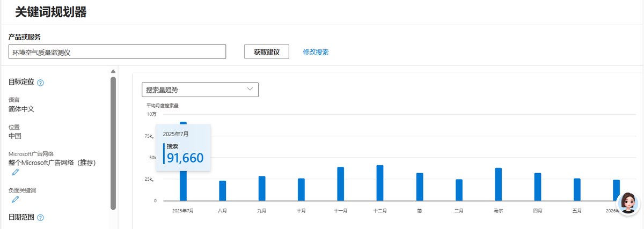
Task: Click the left panel vertical scrollbar
Action: tap(113, 143)
